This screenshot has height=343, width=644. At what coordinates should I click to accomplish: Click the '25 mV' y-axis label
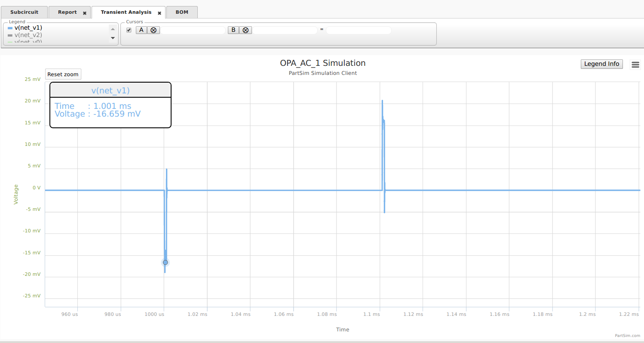33,80
